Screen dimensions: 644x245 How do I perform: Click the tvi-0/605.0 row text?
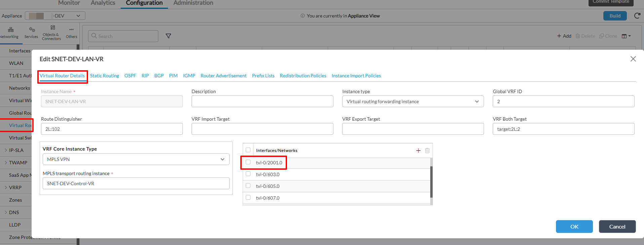[x=268, y=186]
